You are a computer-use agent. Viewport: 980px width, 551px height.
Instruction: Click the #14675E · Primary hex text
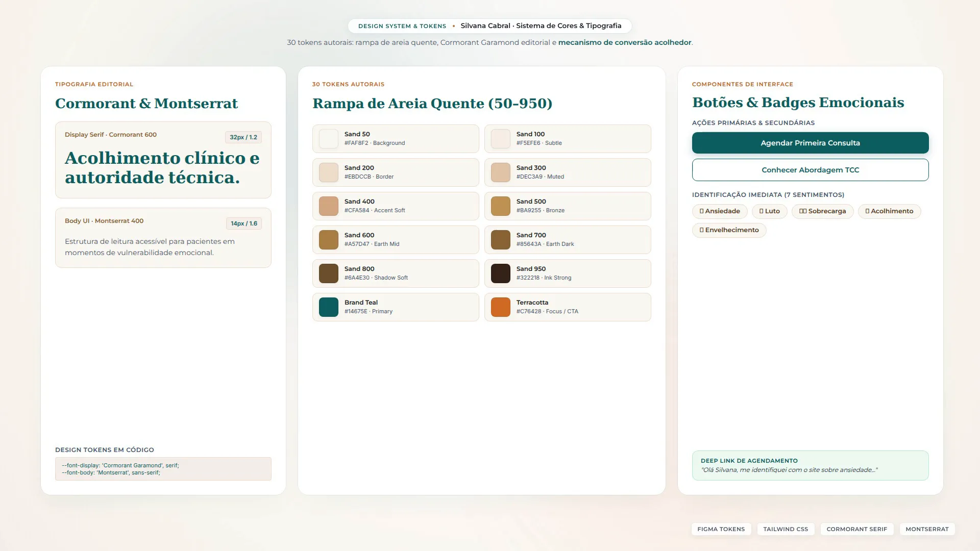(369, 311)
